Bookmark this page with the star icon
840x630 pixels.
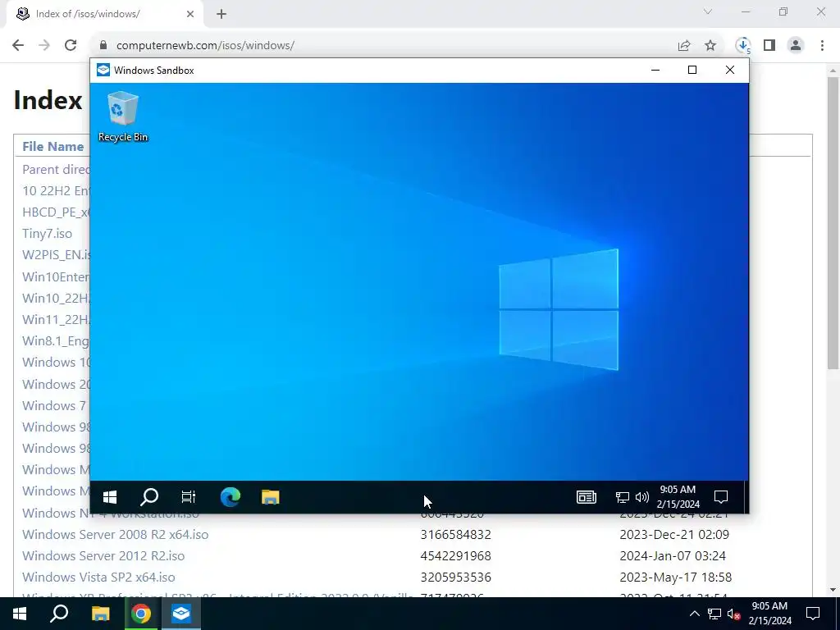[x=710, y=46]
